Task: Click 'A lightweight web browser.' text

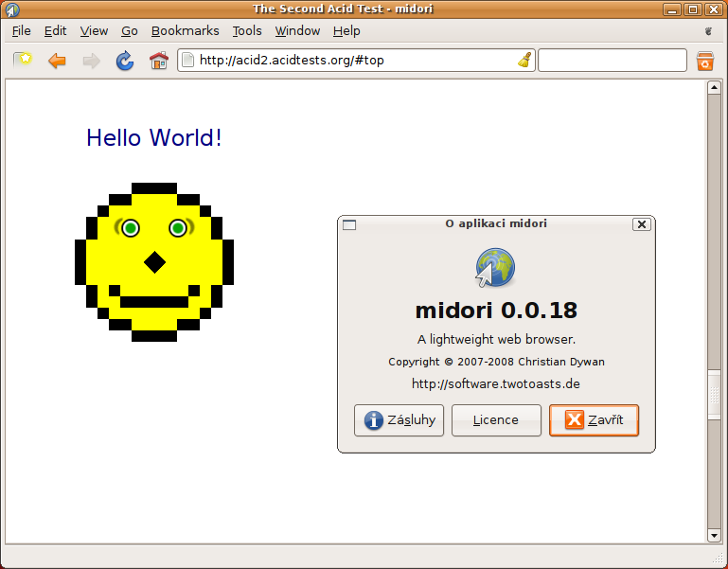Action: click(496, 340)
